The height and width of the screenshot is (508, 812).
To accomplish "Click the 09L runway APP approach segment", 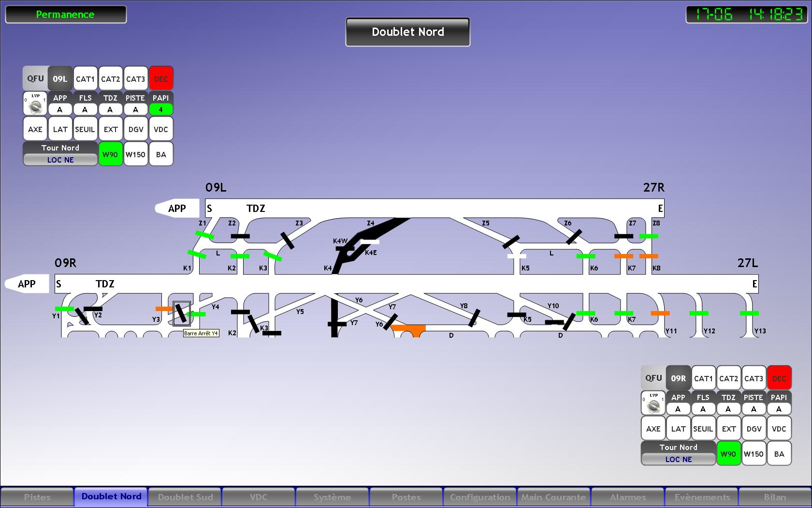I will (177, 208).
